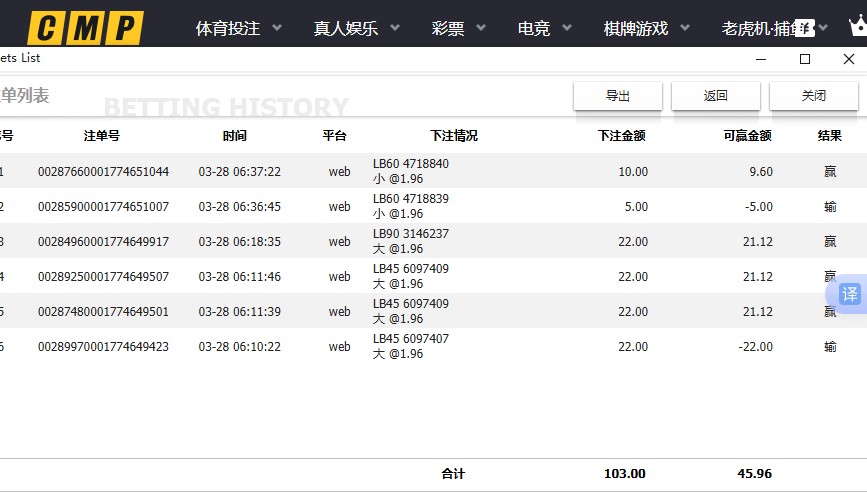Click the CMP logo
This screenshot has height=492, width=867.
pos(85,28)
